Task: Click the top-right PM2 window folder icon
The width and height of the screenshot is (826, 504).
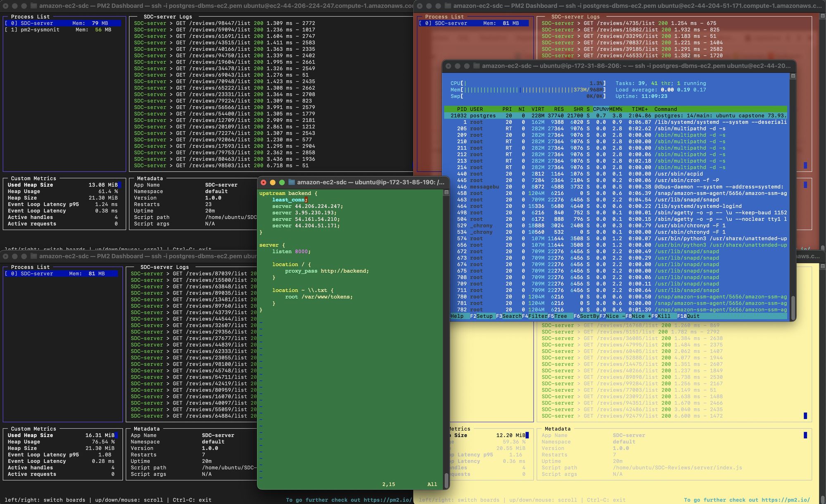Action: 448,6
